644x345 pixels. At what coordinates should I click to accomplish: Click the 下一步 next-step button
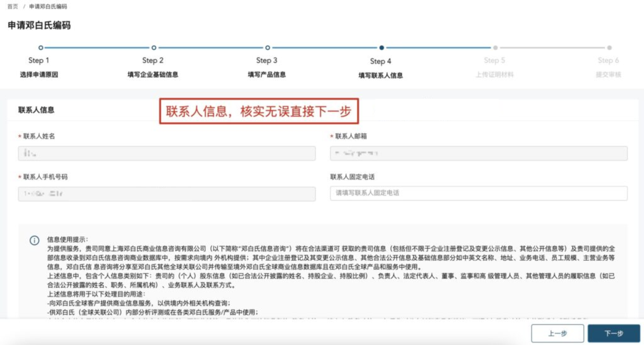point(613,333)
